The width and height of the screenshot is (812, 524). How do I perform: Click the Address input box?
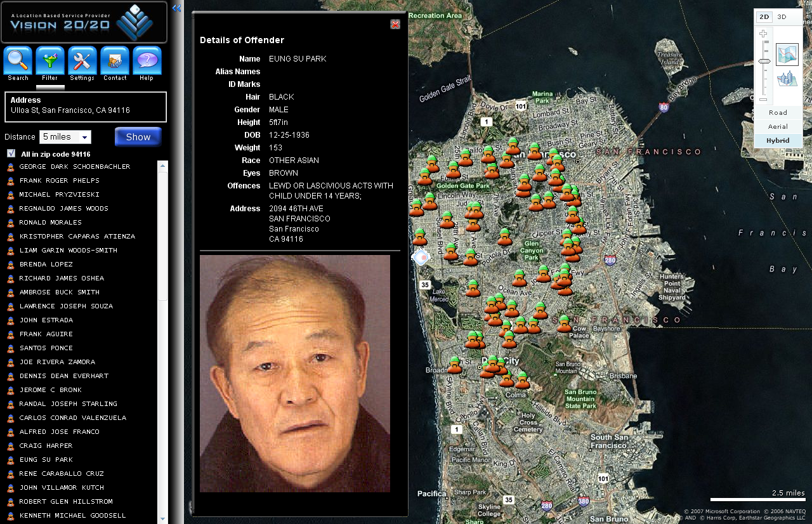[x=86, y=107]
